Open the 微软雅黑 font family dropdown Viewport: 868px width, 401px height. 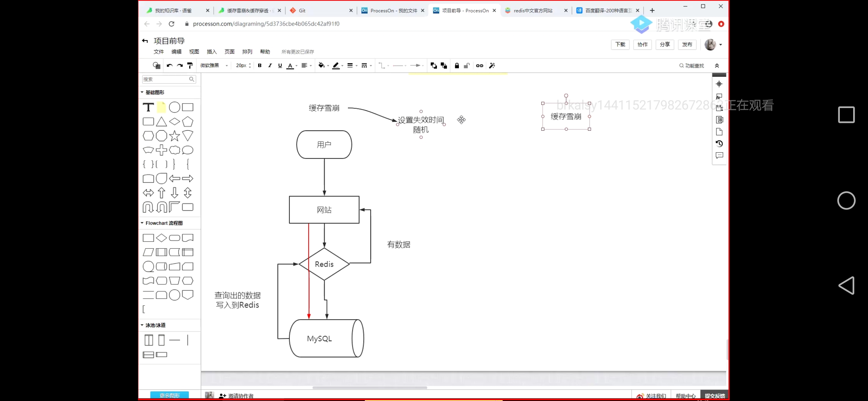click(x=214, y=66)
